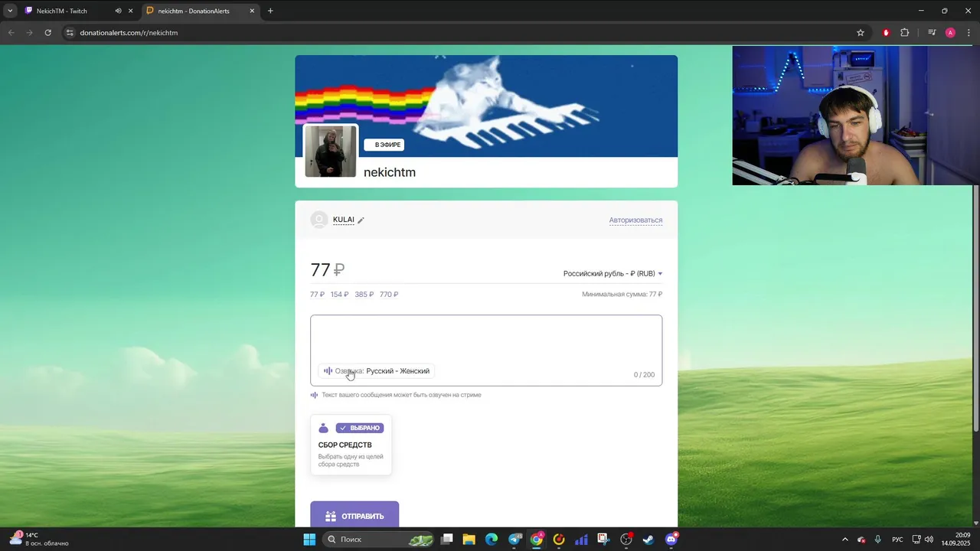This screenshot has height=551, width=980.
Task: Click 'Минимальная сумма: 77 ₽' text
Action: pos(622,295)
